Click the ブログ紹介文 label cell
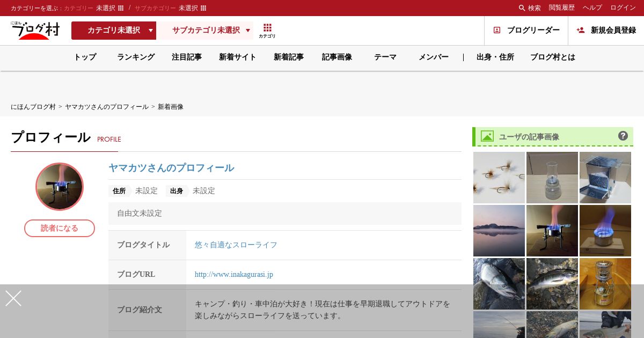 pyautogui.click(x=147, y=310)
